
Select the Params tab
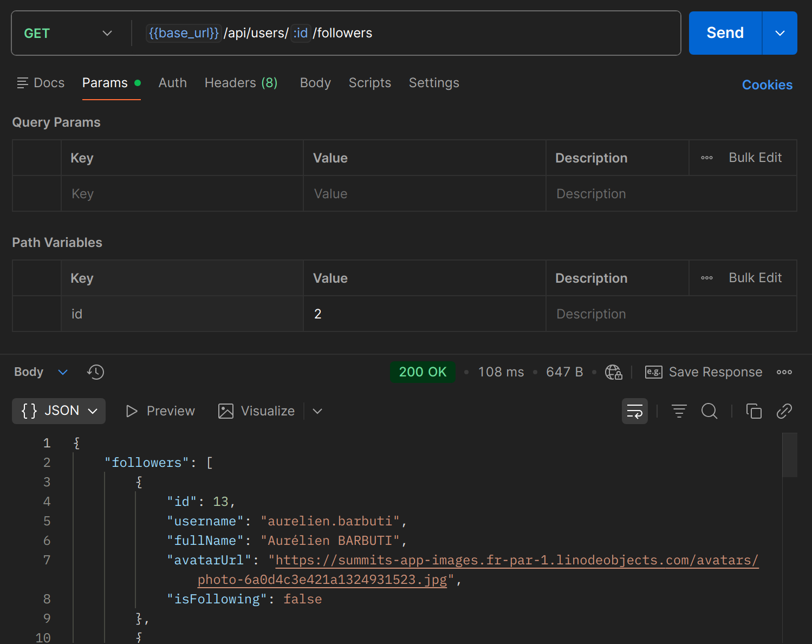coord(112,83)
